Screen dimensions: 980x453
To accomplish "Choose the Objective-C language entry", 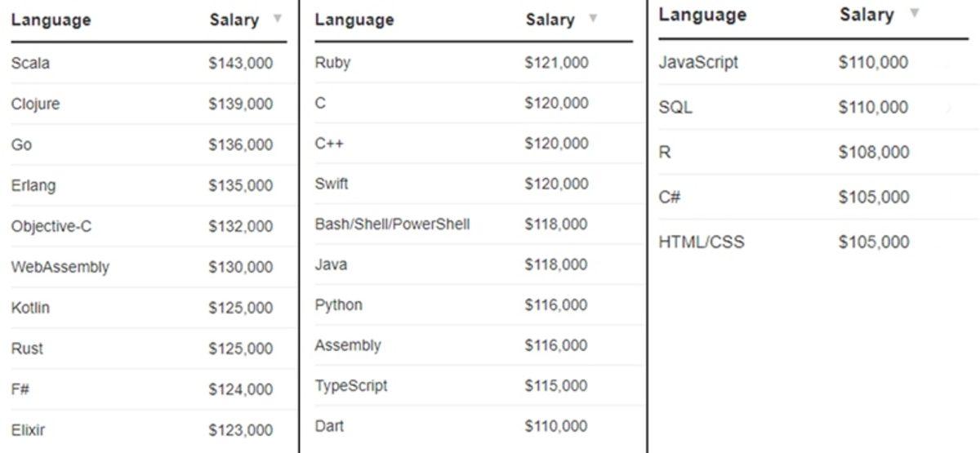I will pyautogui.click(x=51, y=227).
